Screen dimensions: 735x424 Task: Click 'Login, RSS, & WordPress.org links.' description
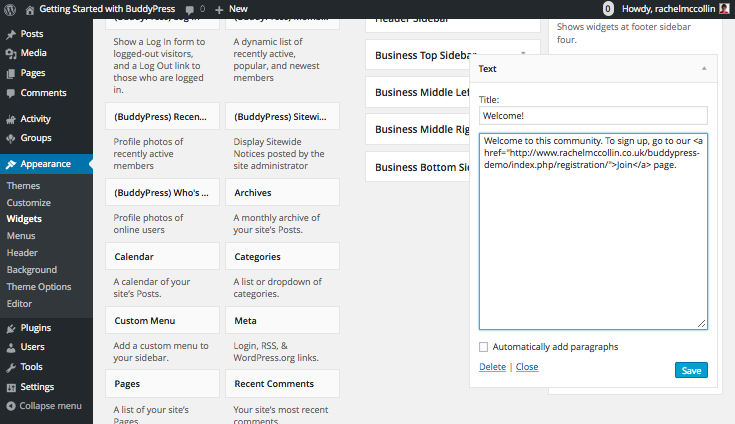276,352
